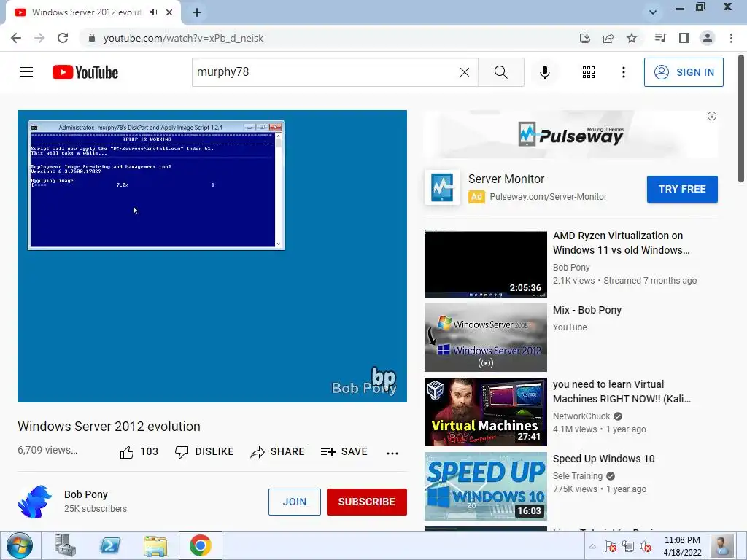Open the YouTube apps grid
Image resolution: width=747 pixels, height=560 pixels.
click(589, 72)
